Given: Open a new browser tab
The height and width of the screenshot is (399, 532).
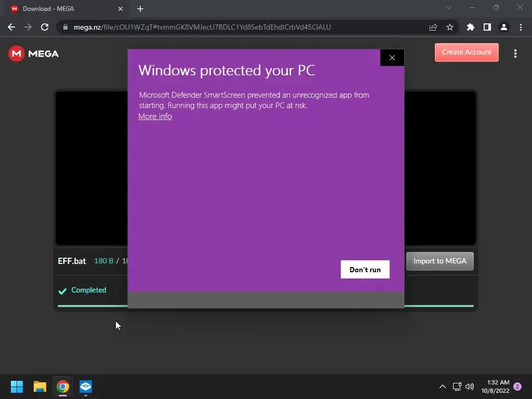Looking at the screenshot, I should click(x=140, y=9).
